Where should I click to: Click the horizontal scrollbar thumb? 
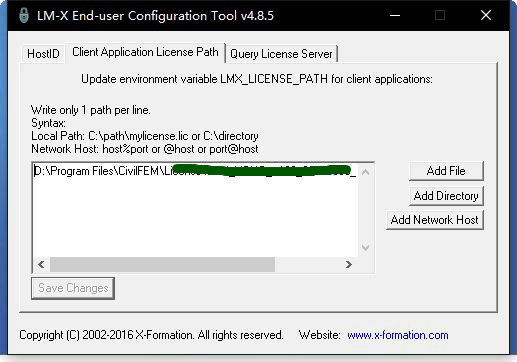tap(162, 265)
